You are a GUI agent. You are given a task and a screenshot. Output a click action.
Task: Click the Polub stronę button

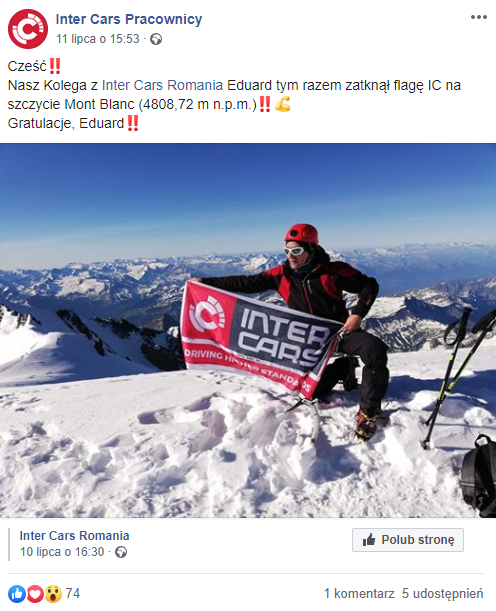click(408, 540)
